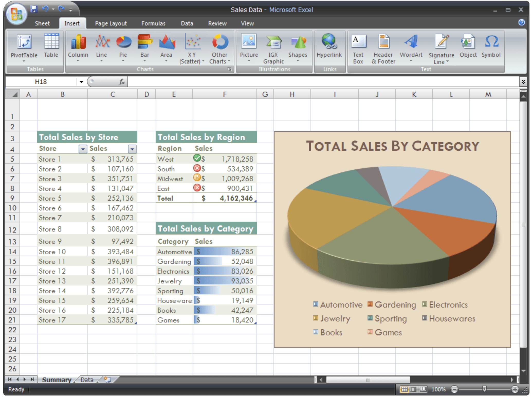Image resolution: width=532 pixels, height=397 pixels.
Task: Undo the last action
Action: pyautogui.click(x=45, y=9)
